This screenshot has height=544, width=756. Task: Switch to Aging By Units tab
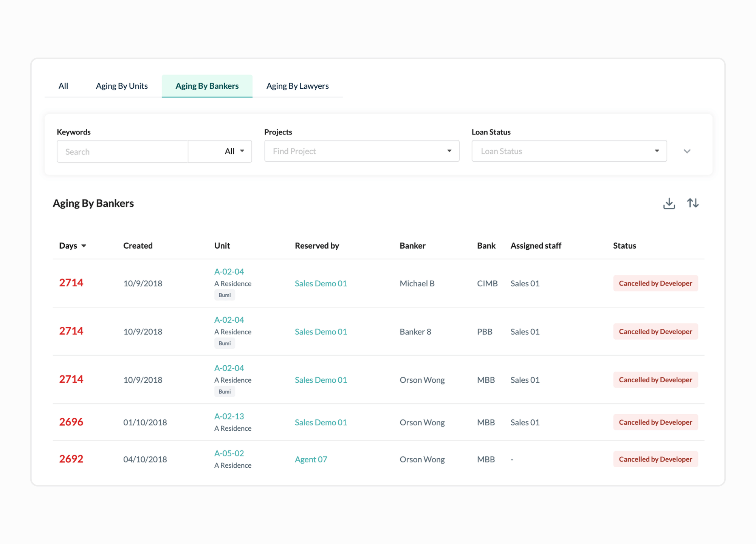click(122, 86)
